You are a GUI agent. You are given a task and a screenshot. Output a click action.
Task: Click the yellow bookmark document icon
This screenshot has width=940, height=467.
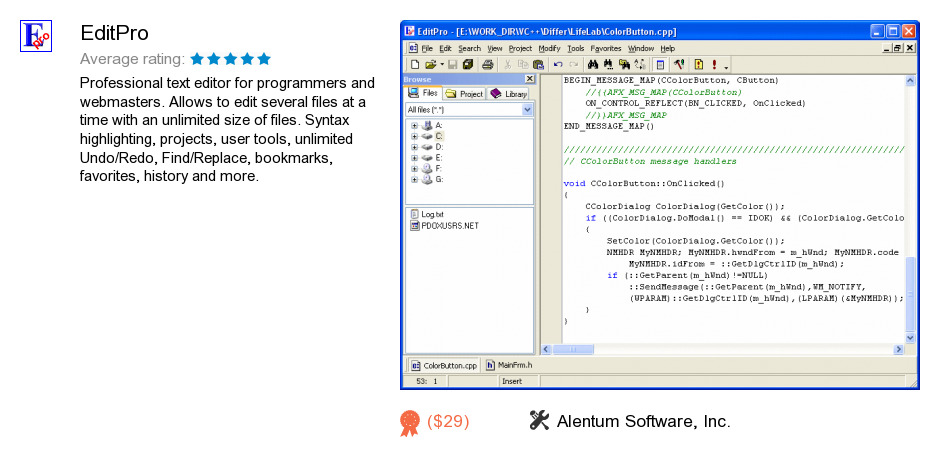coord(699,65)
